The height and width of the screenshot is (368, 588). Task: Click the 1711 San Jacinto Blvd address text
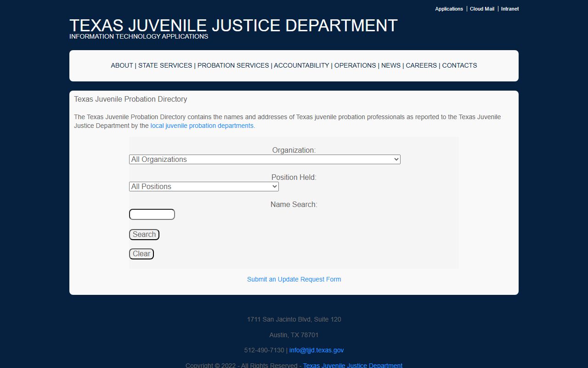coord(294,319)
